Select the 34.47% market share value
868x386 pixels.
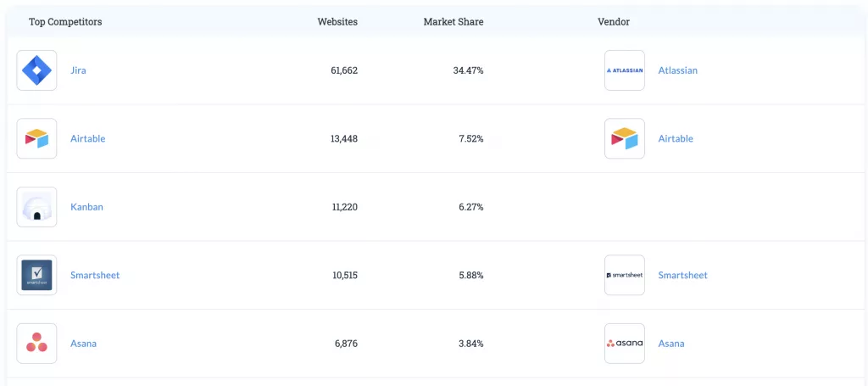coord(468,70)
